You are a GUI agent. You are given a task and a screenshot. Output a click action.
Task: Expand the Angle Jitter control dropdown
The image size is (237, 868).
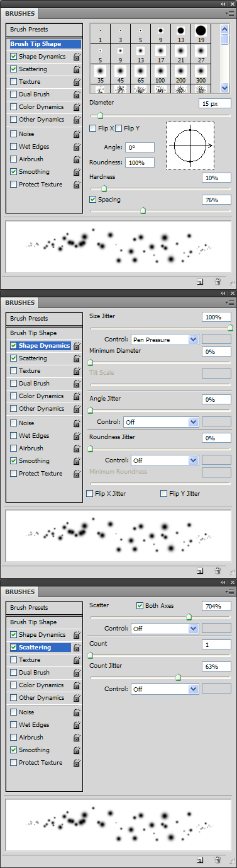click(160, 422)
